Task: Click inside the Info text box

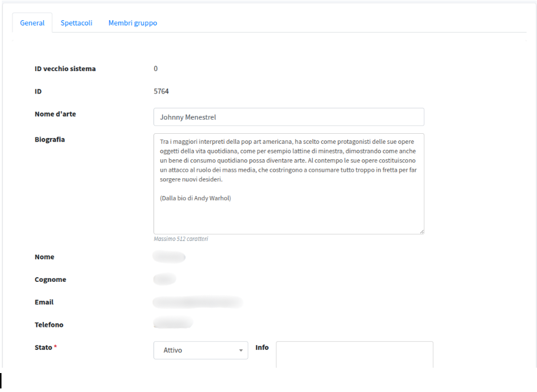Action: coord(354,354)
